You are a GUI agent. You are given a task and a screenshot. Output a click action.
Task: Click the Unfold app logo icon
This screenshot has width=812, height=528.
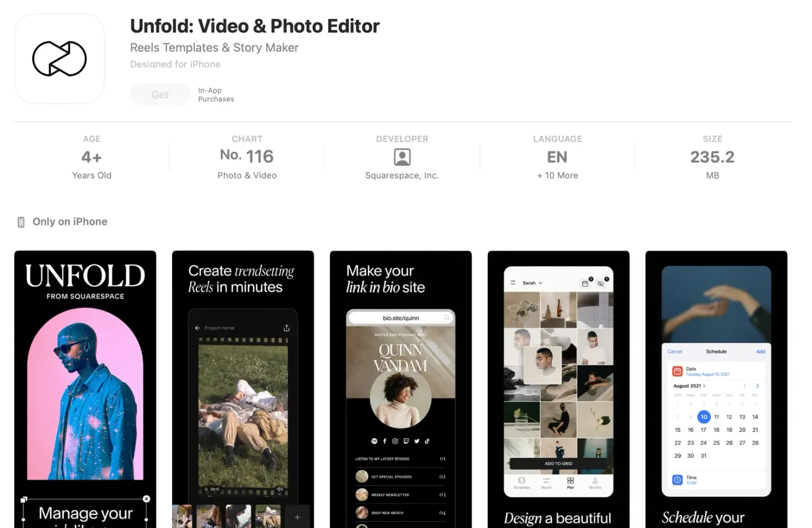tap(60, 59)
